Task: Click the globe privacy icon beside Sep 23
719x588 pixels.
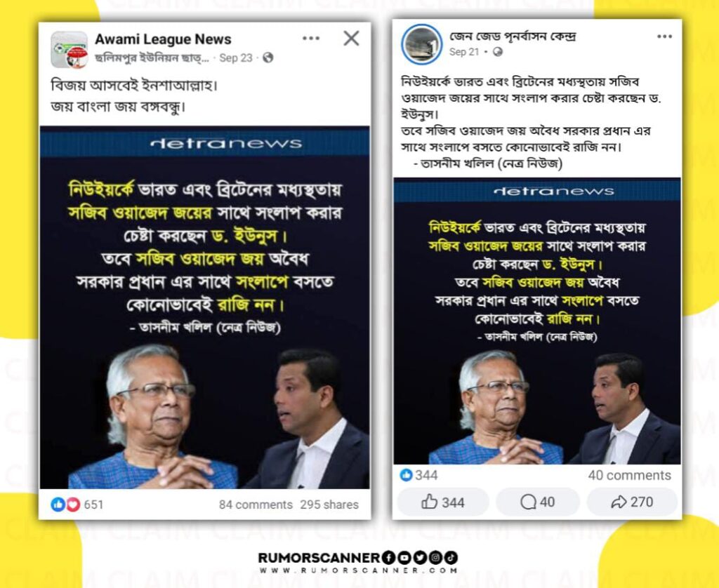Action: pos(268,58)
